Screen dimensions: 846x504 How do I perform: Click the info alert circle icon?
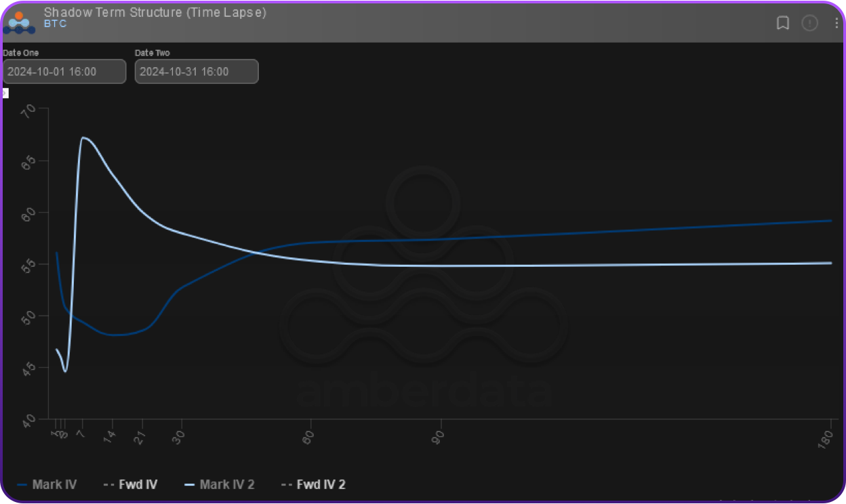coord(809,24)
